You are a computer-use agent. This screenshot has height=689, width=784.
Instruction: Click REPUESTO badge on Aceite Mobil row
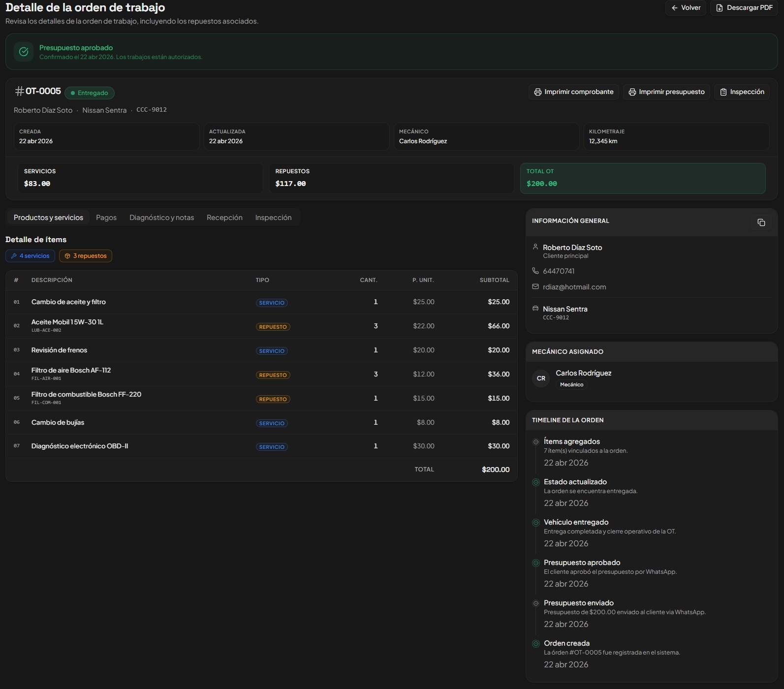273,327
